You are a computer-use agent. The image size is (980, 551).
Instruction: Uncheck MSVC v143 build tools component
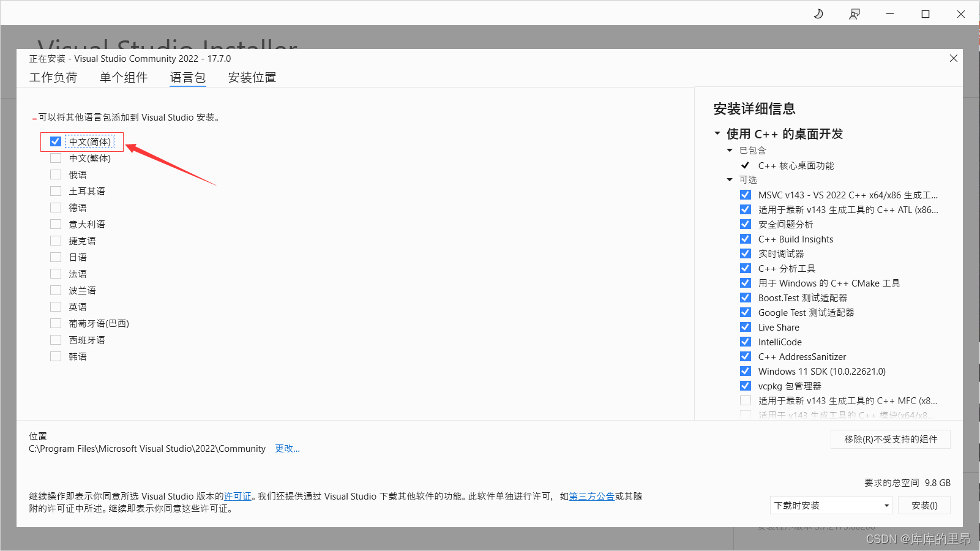(x=746, y=195)
